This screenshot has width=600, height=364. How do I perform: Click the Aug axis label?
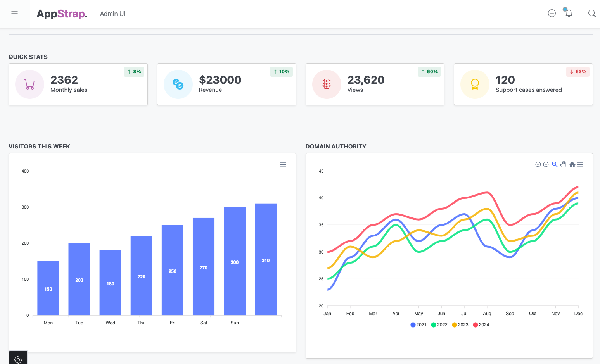click(487, 314)
